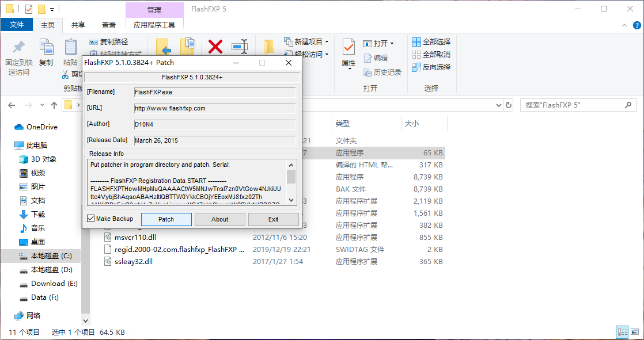Click the URL field in patcher
644x340 pixels.
click(x=215, y=109)
